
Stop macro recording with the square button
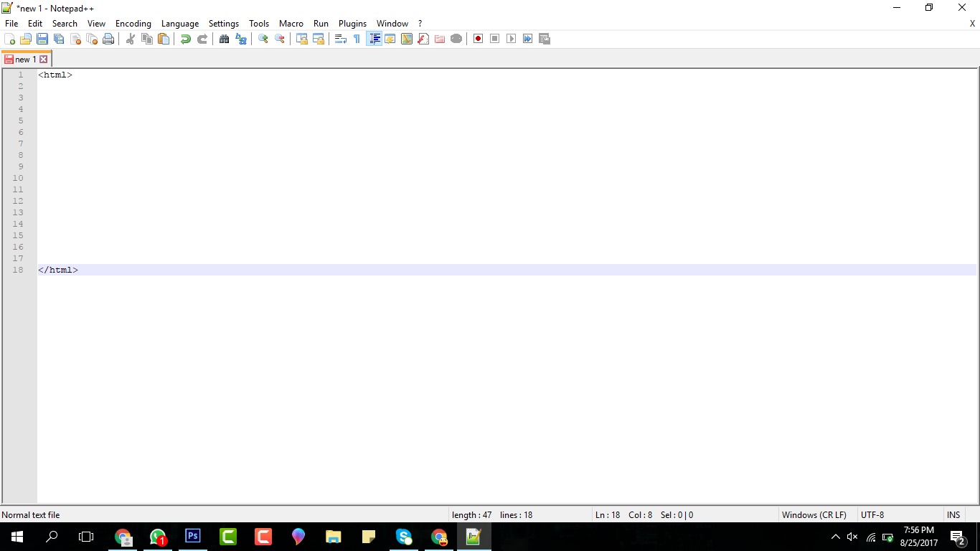point(495,39)
